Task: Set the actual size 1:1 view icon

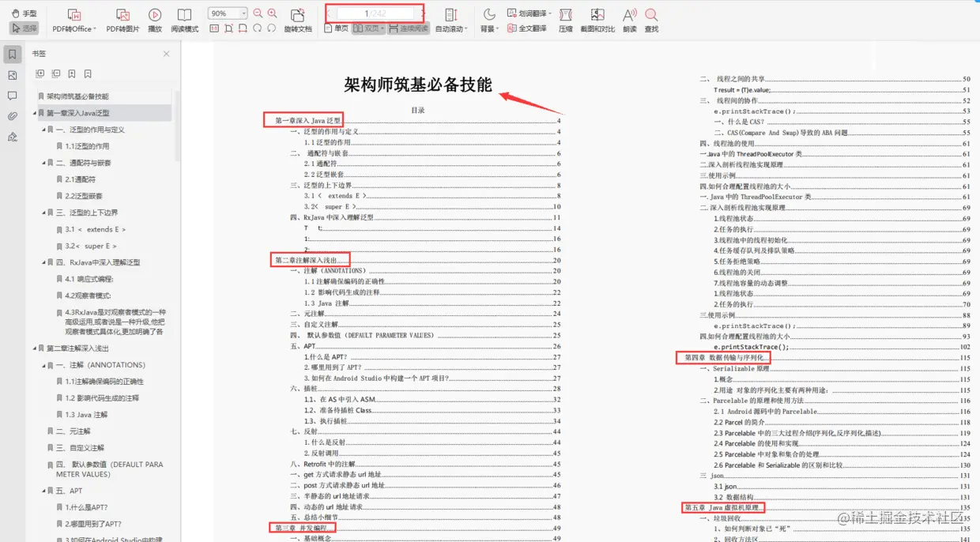Action: [x=214, y=28]
